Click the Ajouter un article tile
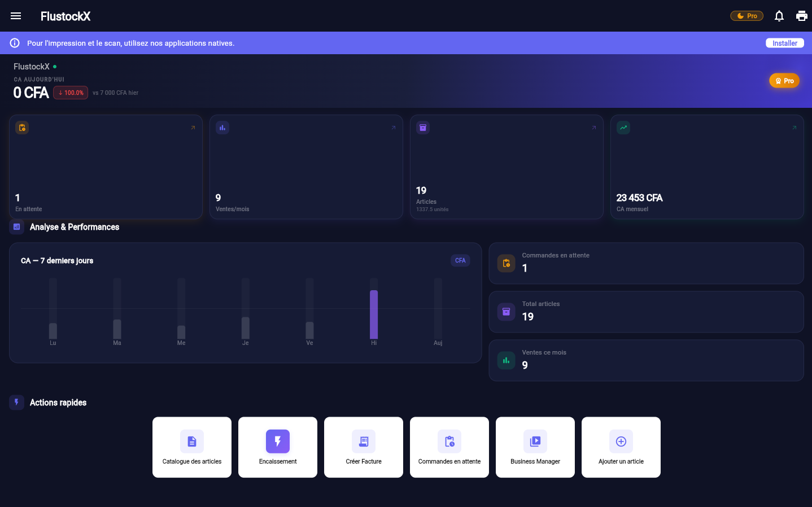812x507 pixels. 621,447
